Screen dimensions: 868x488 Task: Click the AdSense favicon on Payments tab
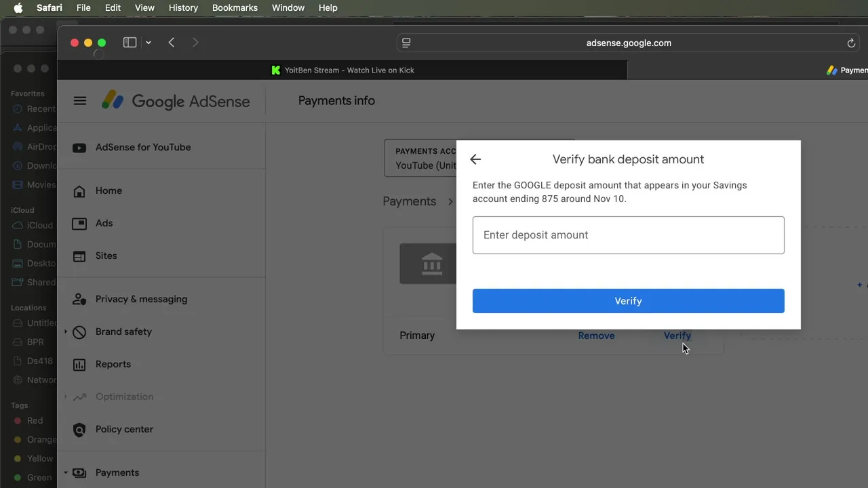click(831, 70)
